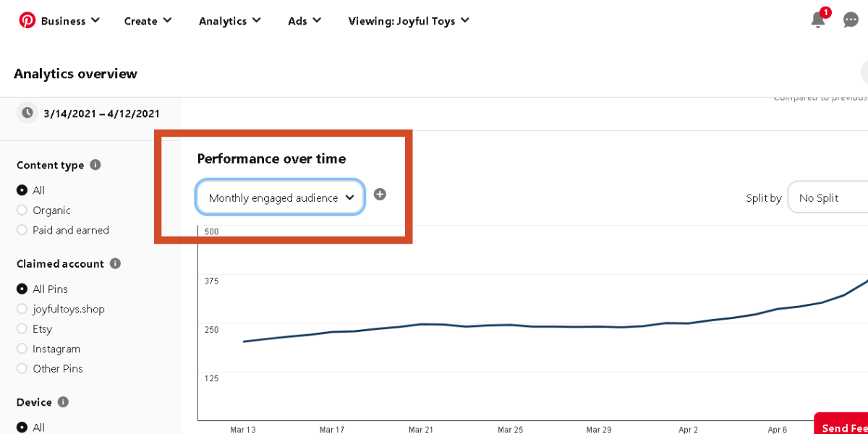Open the Monthly engaged audience dropdown
The width and height of the screenshot is (868, 434).
click(x=280, y=197)
